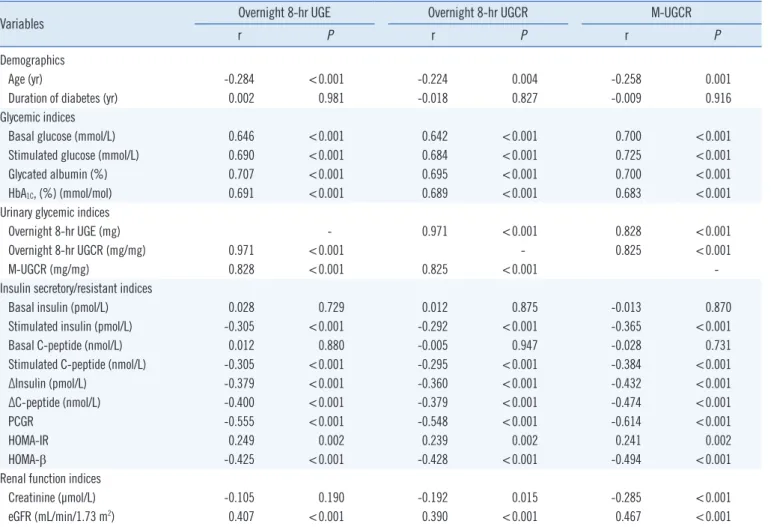This screenshot has height=527, width=771.
Task: Click the HOMA-IR value '0.241'
Action: click(x=628, y=441)
